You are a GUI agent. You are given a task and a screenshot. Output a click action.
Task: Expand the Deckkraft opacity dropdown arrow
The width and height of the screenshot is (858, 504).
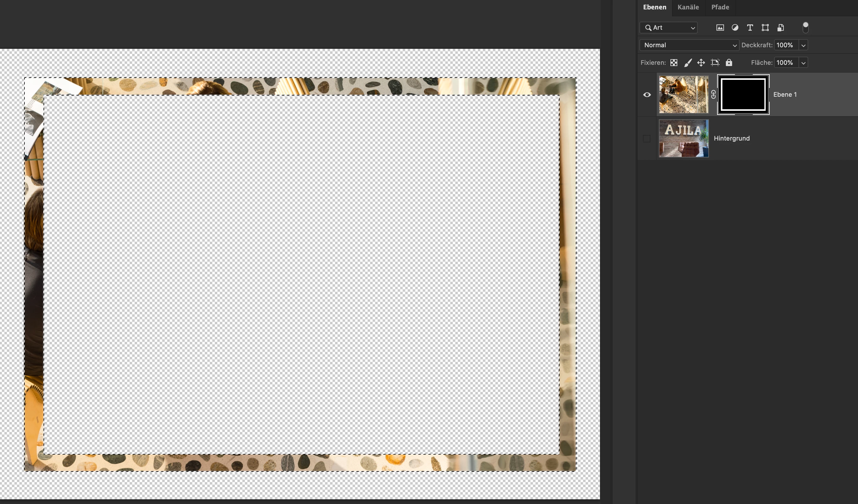coord(803,45)
